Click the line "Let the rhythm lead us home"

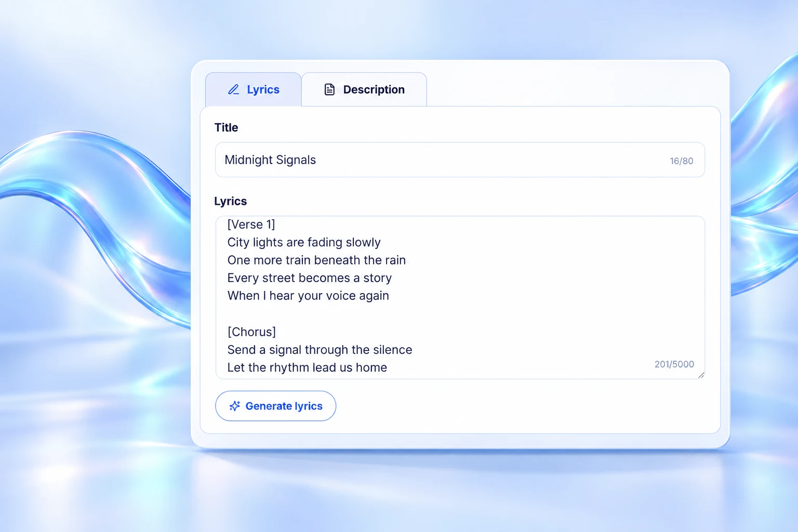pos(307,367)
